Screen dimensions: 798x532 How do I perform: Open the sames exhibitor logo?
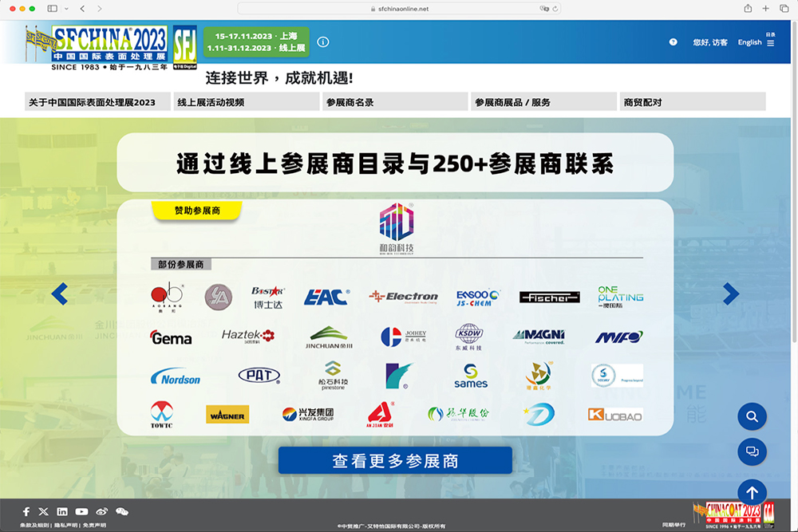click(x=471, y=376)
